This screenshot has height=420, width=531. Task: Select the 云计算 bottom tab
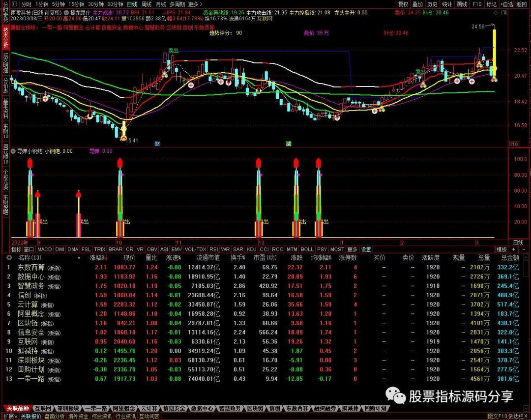(149, 408)
